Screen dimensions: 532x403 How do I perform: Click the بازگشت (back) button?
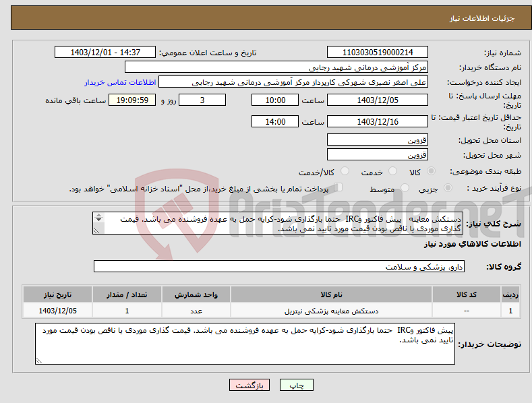click(x=249, y=385)
